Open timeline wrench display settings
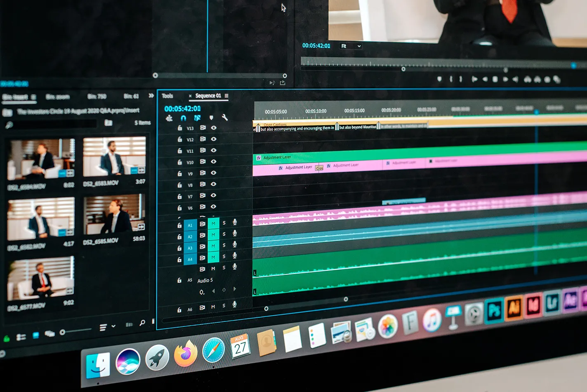The width and height of the screenshot is (587, 392). point(225,118)
